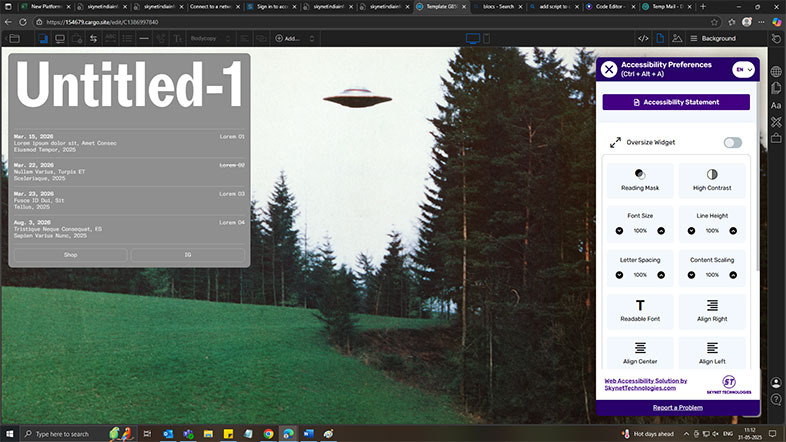Screen dimensions: 786x442
Task: Open the pages sidebar icon
Action: pos(776,88)
